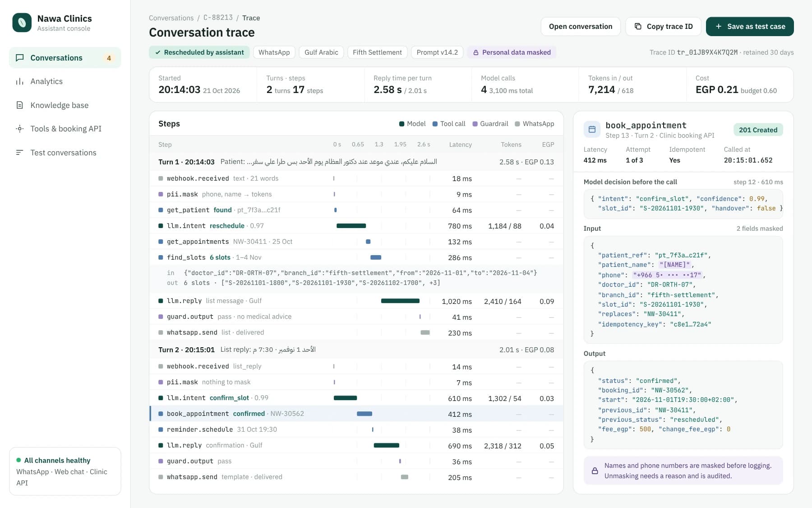Click the 201 Created status badge
Viewport: 812px width, 508px height.
point(758,130)
